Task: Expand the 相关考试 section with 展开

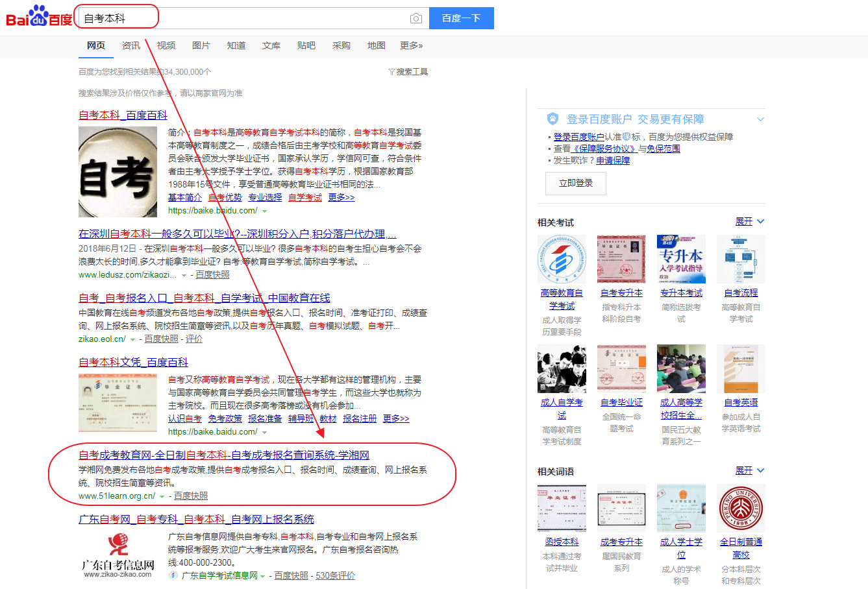Action: click(750, 222)
